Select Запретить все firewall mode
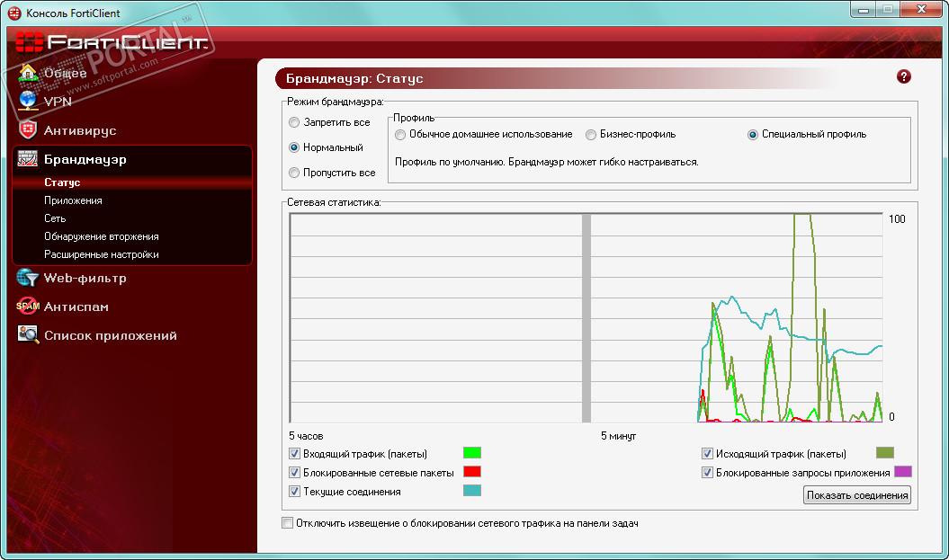Viewport: 949px width, 560px height. tap(294, 122)
